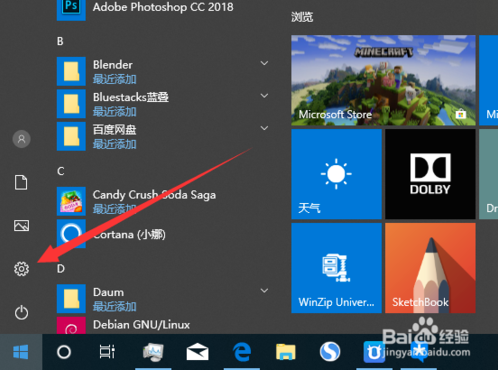
Task: Open the Documents icon in Start sidebar
Action: 21,182
